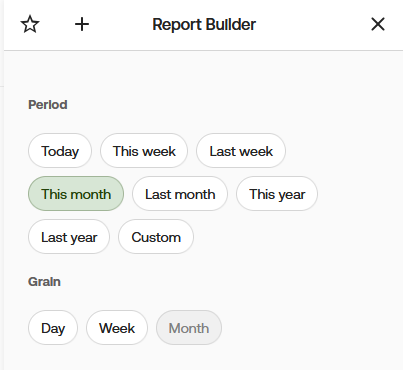Image resolution: width=403 pixels, height=370 pixels.
Task: Click the empty area below the Grain chips
Action: coord(203,358)
